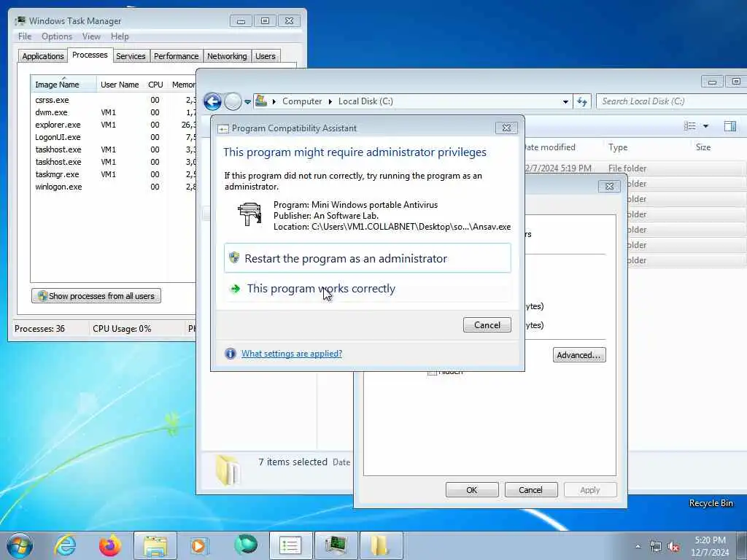
Task: Go back in Explorer with the Back arrow
Action: 212,101
